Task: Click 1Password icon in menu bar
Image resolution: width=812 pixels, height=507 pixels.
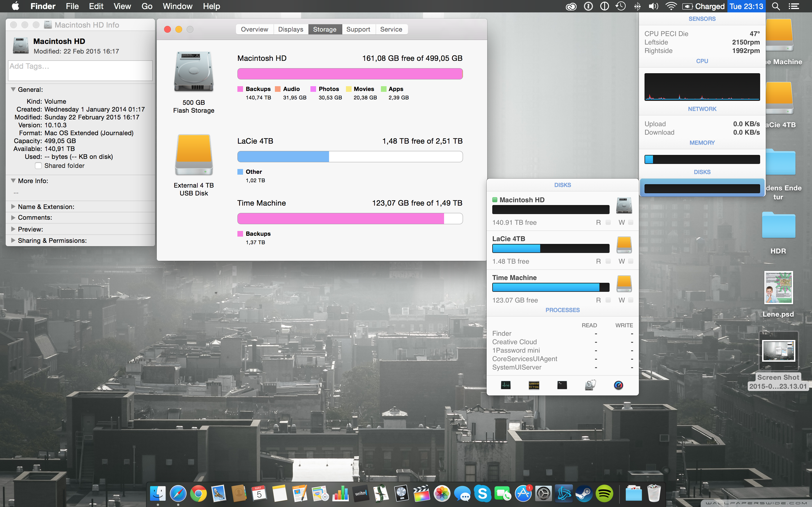Action: click(x=588, y=6)
